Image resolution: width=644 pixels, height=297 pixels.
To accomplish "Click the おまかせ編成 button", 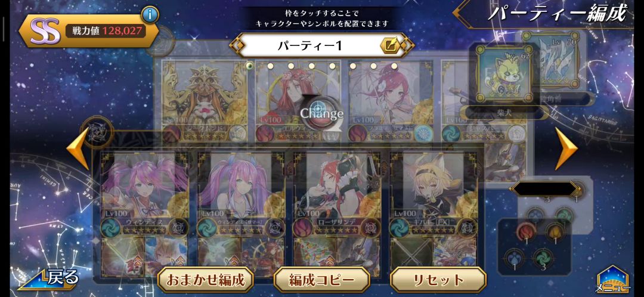I will click(x=205, y=280).
